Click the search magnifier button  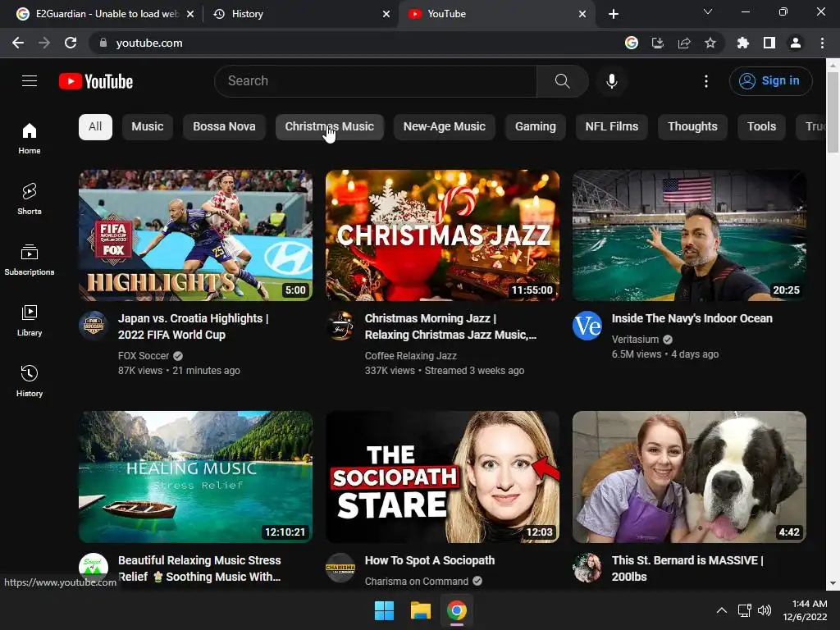click(x=562, y=81)
